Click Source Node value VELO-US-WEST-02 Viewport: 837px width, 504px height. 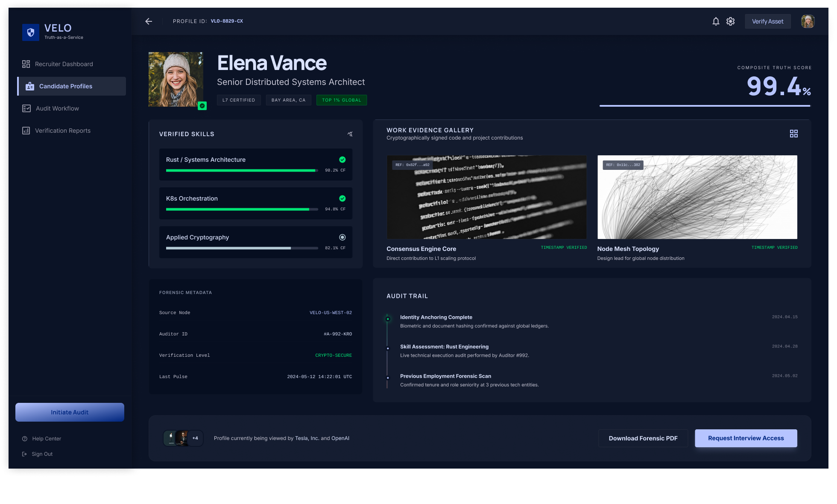[331, 313]
